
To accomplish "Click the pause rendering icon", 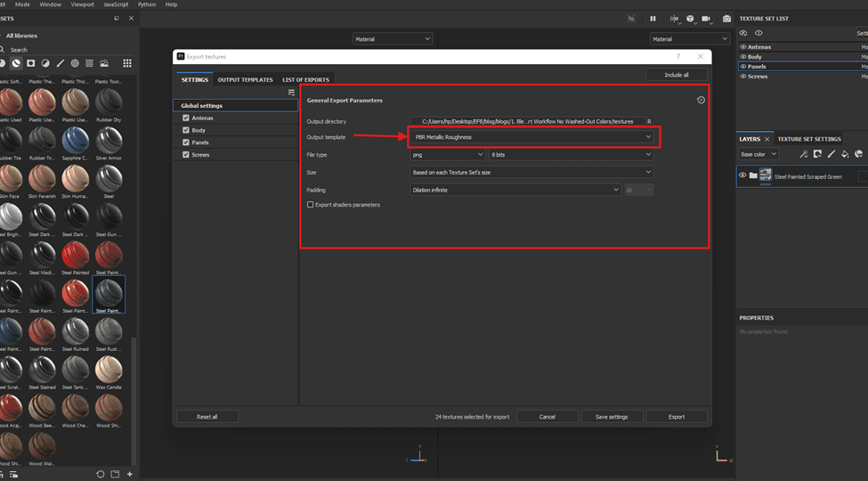I will click(653, 18).
